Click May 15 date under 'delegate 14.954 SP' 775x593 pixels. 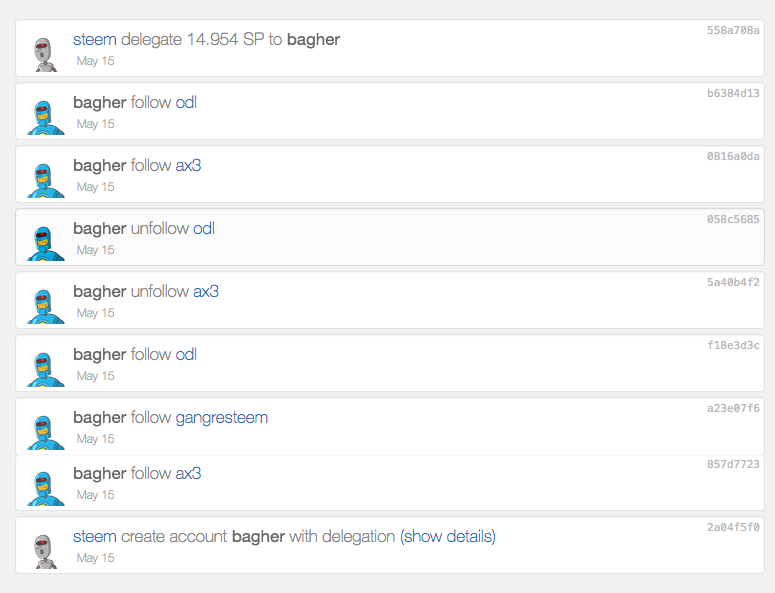96,61
